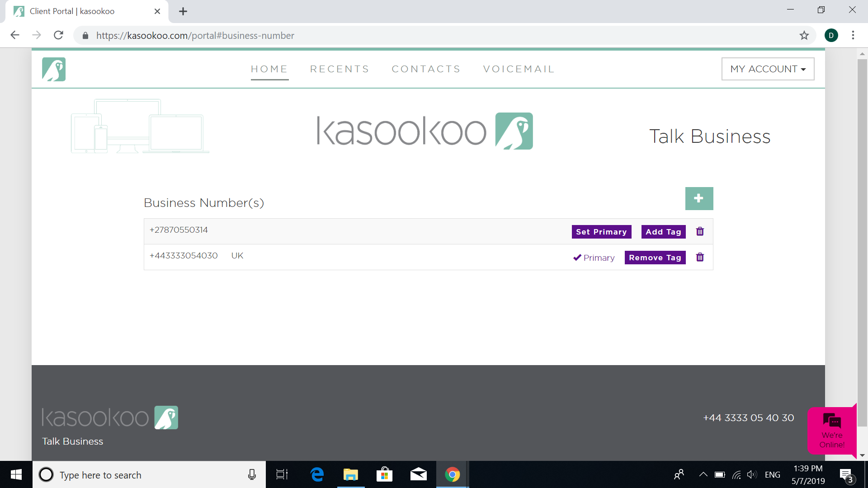Bookmark this page with the star icon
The width and height of the screenshot is (868, 488).
(x=804, y=35)
